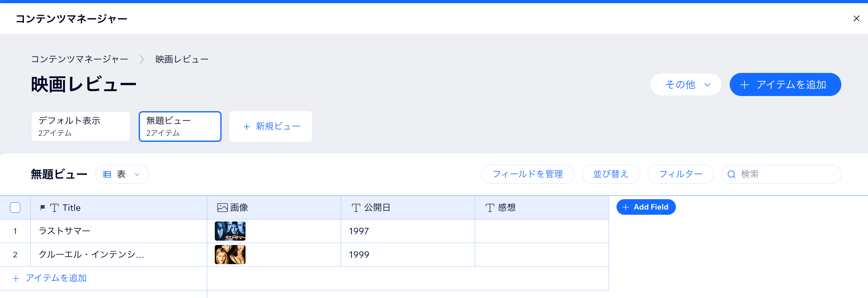Click the text type icon beside Title

[x=55, y=208]
